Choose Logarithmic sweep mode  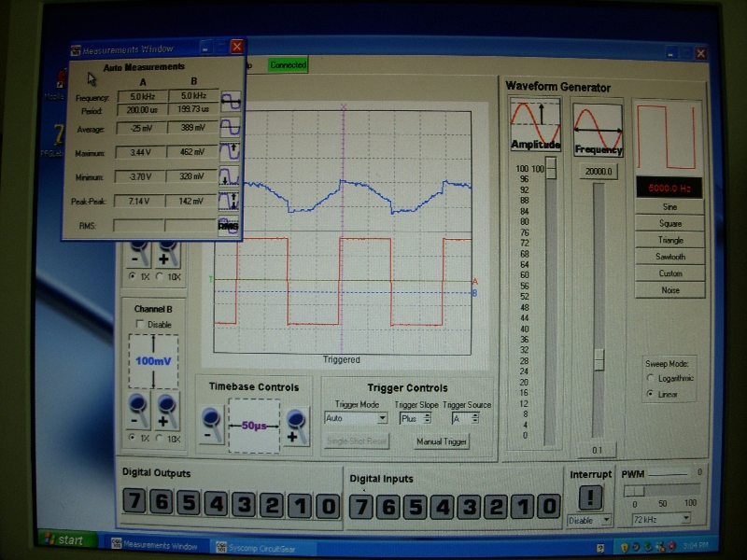(x=650, y=378)
